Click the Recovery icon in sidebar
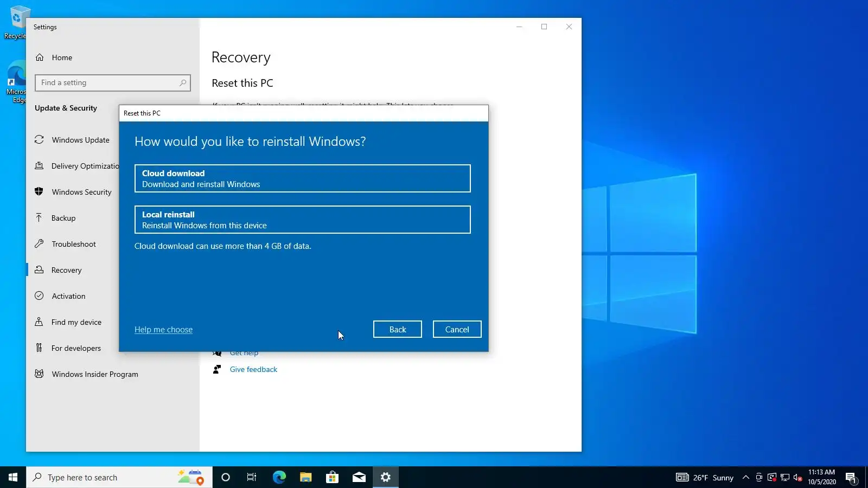Screen dimensions: 868x488 (x=39, y=269)
